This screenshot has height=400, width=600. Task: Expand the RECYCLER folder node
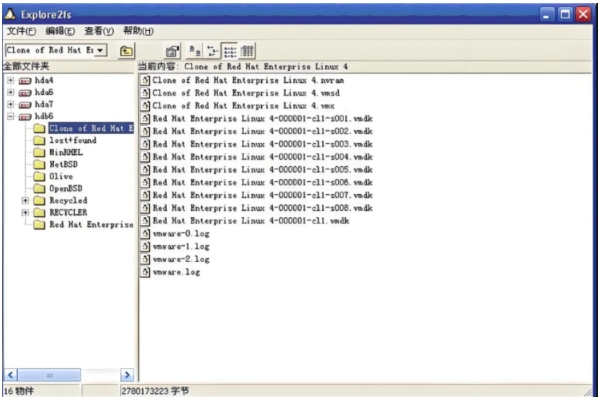(x=24, y=212)
